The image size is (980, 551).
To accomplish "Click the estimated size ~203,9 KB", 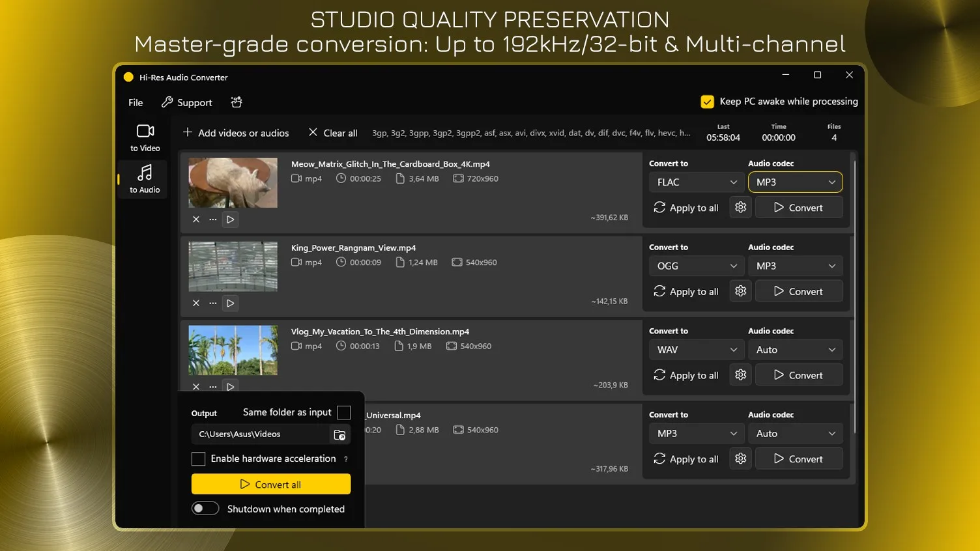I will (611, 385).
